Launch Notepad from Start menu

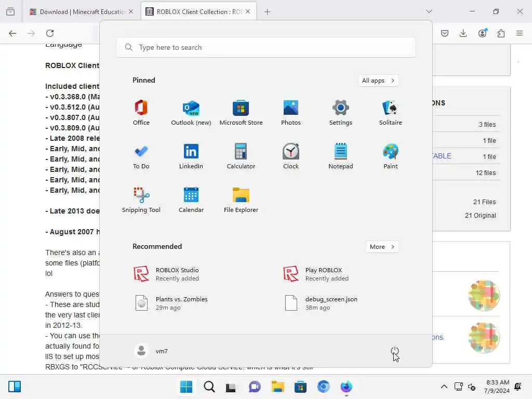(341, 156)
